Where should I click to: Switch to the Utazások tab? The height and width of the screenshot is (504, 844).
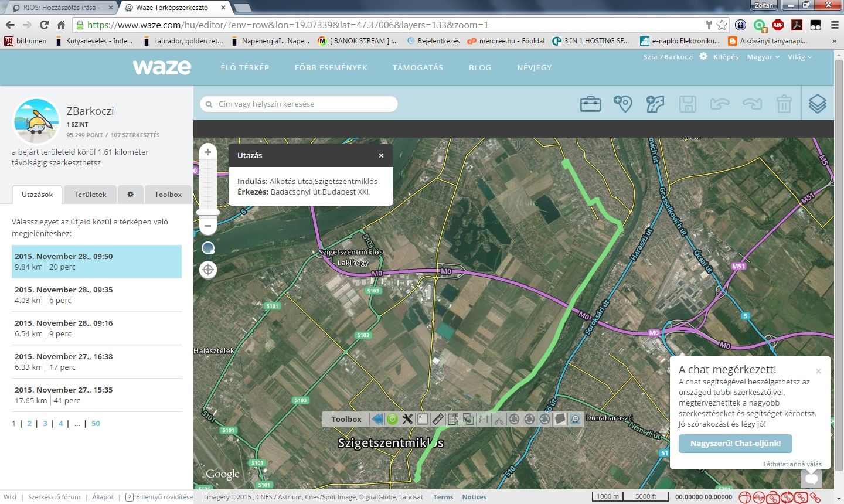(x=37, y=195)
